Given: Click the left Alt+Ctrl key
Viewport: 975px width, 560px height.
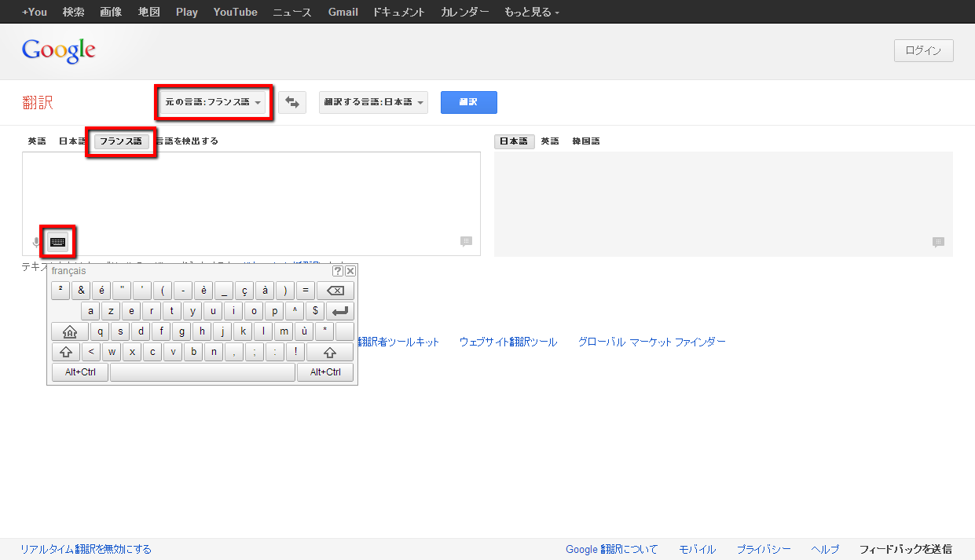Looking at the screenshot, I should tap(80, 372).
